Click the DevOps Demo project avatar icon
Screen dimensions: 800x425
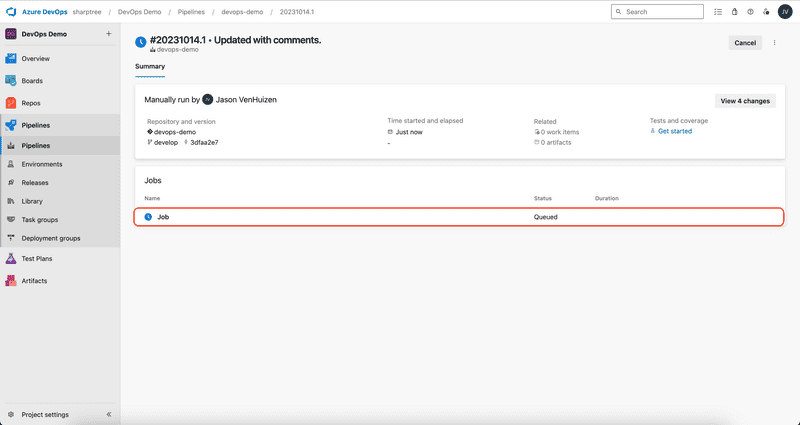(11, 34)
